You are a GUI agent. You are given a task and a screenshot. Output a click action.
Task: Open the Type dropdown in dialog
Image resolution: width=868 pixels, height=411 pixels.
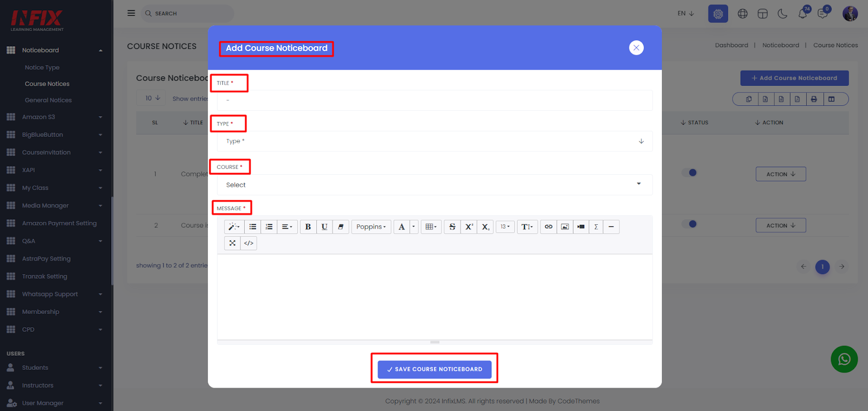[435, 141]
